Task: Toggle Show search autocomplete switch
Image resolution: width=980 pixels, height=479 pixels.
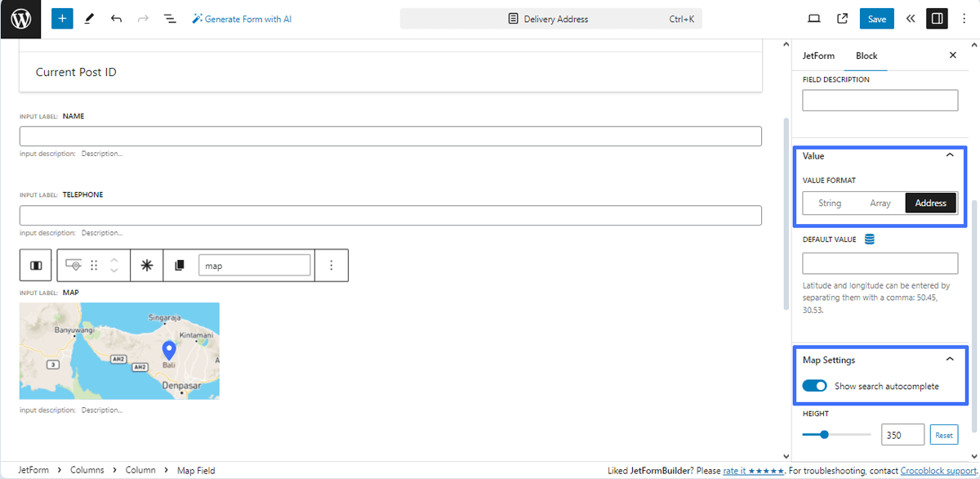Action: pyautogui.click(x=814, y=385)
